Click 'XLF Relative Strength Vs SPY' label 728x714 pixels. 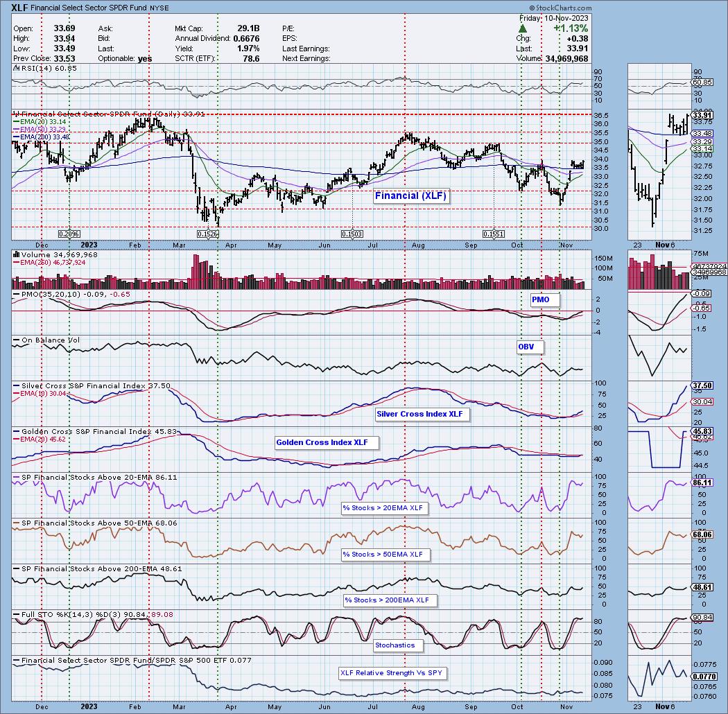391,672
